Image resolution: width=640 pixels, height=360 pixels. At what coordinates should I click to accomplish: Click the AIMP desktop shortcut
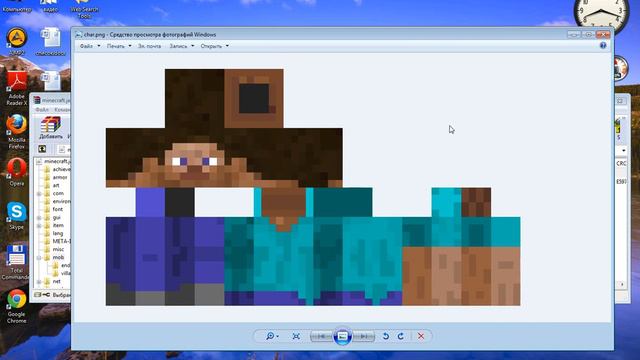coord(16,42)
